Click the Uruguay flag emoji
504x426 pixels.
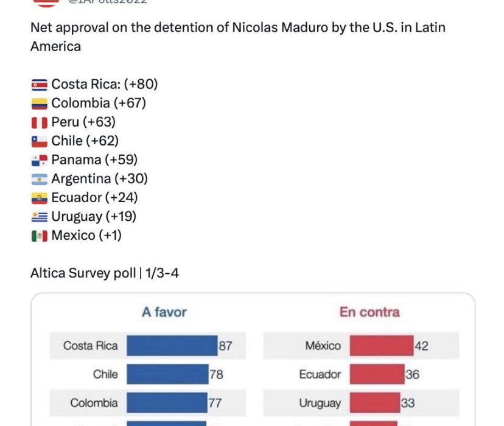(x=39, y=217)
